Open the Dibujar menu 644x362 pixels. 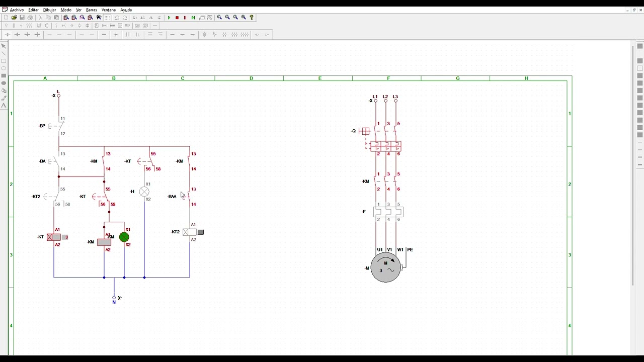pos(50,10)
